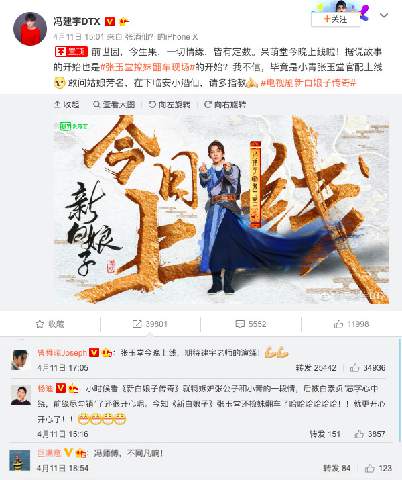Favorite the post with the star 收藏 icon

pos(50,324)
